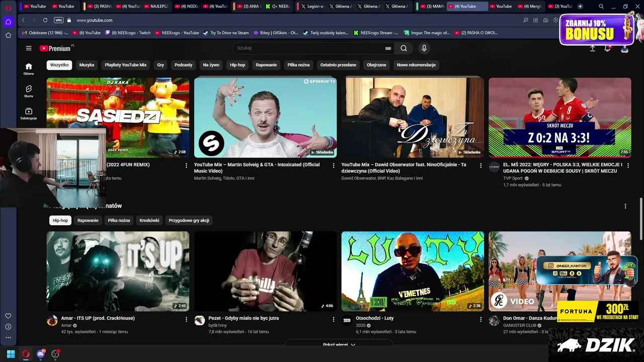Open NEEXcsgo - Twitch bookmark

[128, 33]
